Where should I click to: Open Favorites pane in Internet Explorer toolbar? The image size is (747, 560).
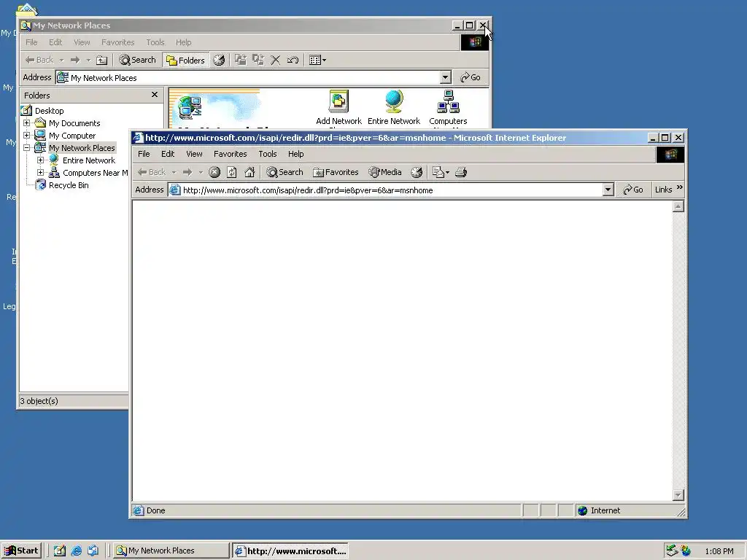pyautogui.click(x=336, y=172)
